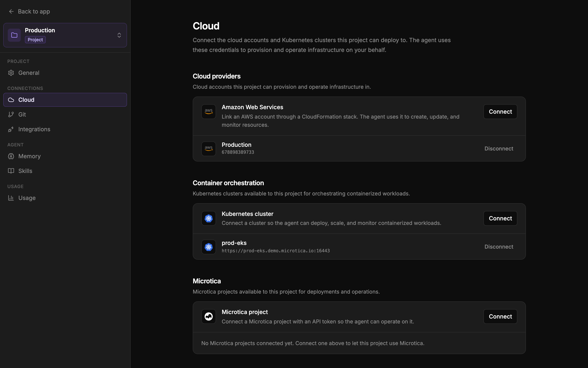588x368 pixels.
Task: Open the agent Skills page
Action: coord(65,171)
